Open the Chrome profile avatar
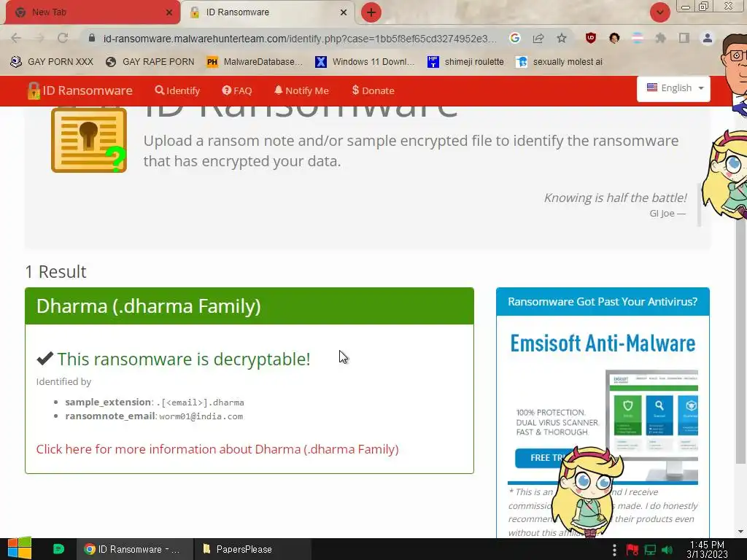Screen dimensions: 747x560 point(708,38)
